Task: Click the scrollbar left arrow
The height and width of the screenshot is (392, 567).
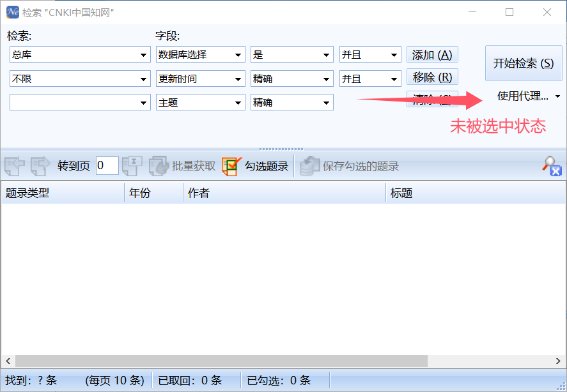Action: tap(8, 361)
